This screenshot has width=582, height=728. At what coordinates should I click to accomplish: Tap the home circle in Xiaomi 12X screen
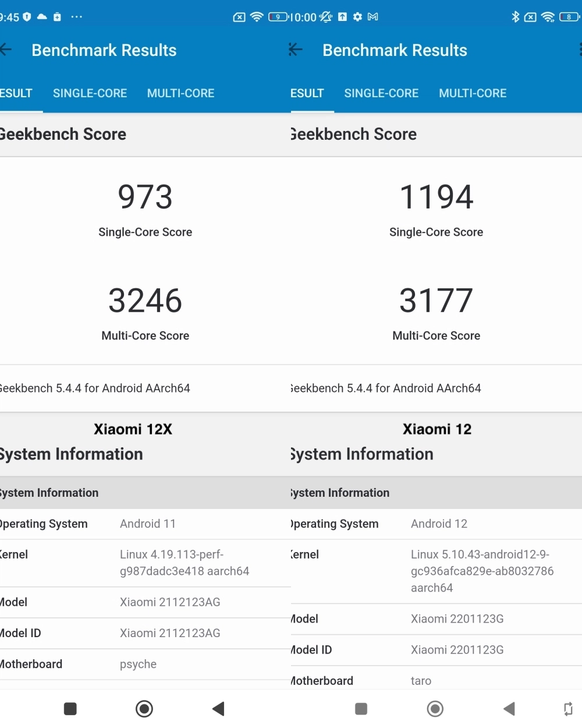click(144, 709)
